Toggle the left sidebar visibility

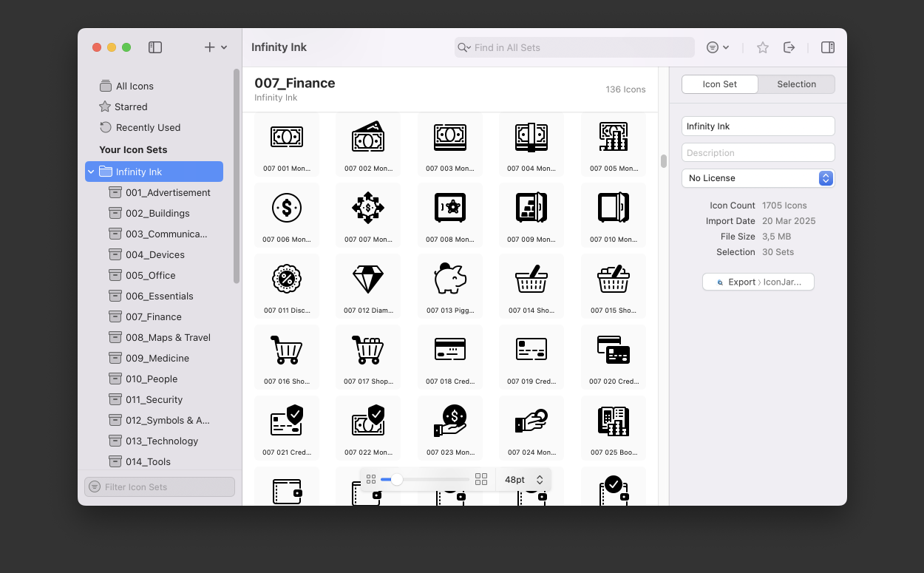click(155, 47)
